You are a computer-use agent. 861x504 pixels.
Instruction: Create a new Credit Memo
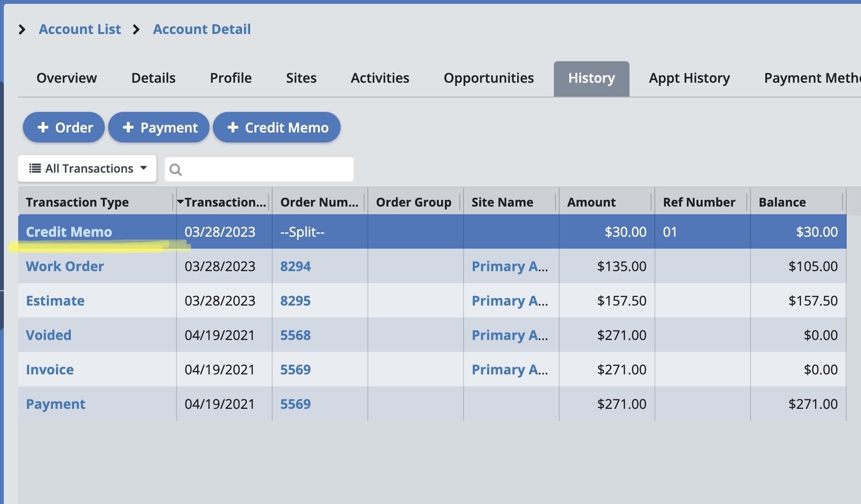[276, 128]
